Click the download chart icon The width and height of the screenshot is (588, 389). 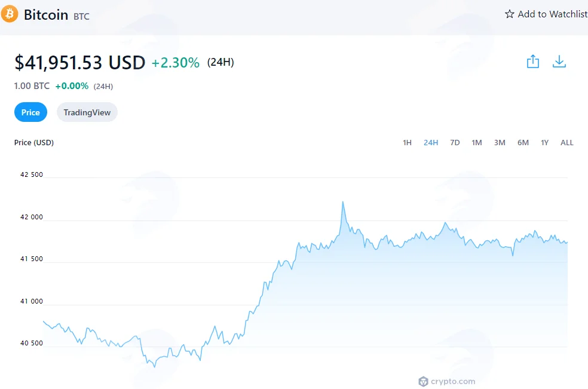click(x=559, y=62)
